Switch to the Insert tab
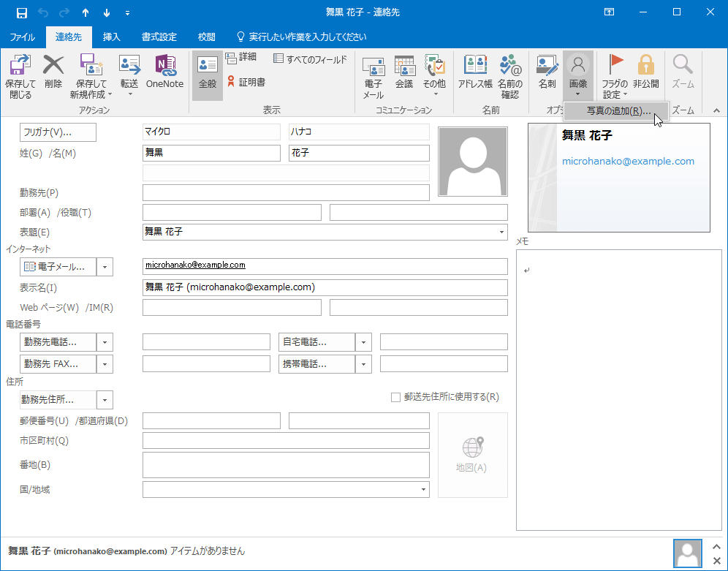The height and width of the screenshot is (571, 728). click(x=112, y=37)
